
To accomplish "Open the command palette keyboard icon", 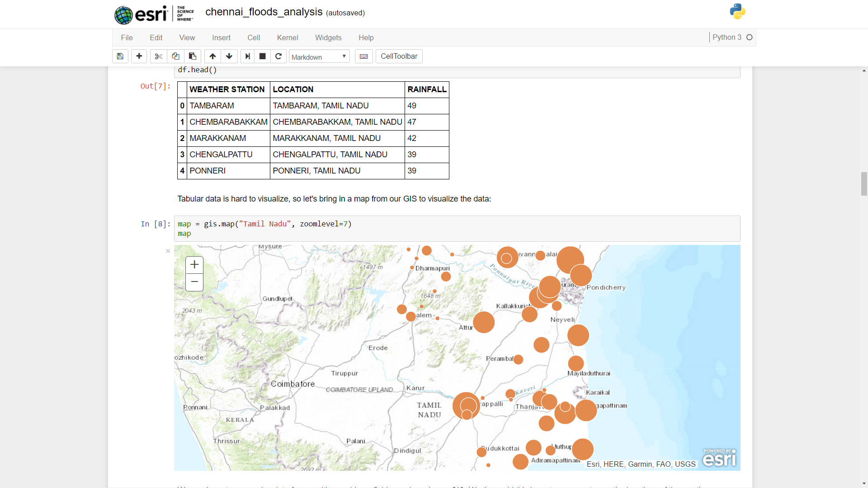I will click(363, 56).
